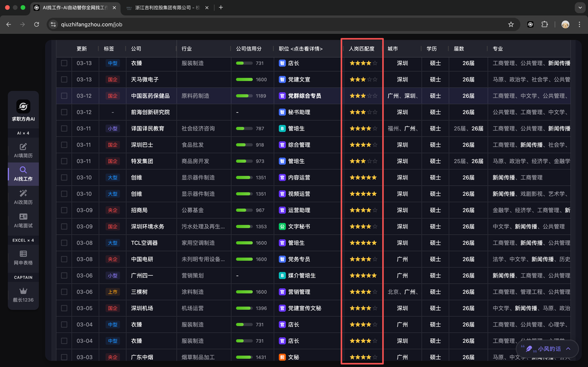Check the box for 招商局 row
The height and width of the screenshot is (367, 588).
[64, 210]
